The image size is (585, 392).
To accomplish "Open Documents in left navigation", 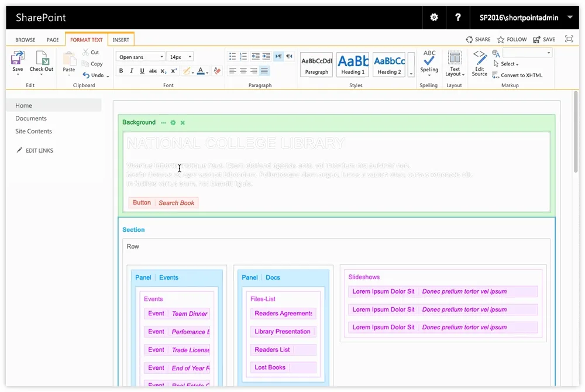I will pos(31,118).
